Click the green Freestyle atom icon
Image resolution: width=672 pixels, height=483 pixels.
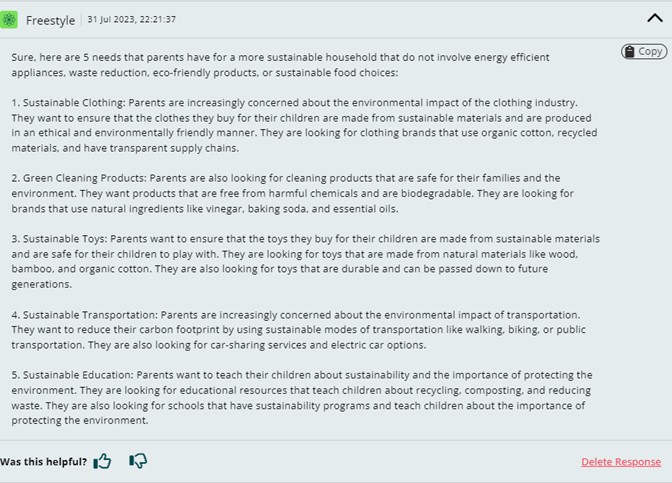pyautogui.click(x=11, y=20)
